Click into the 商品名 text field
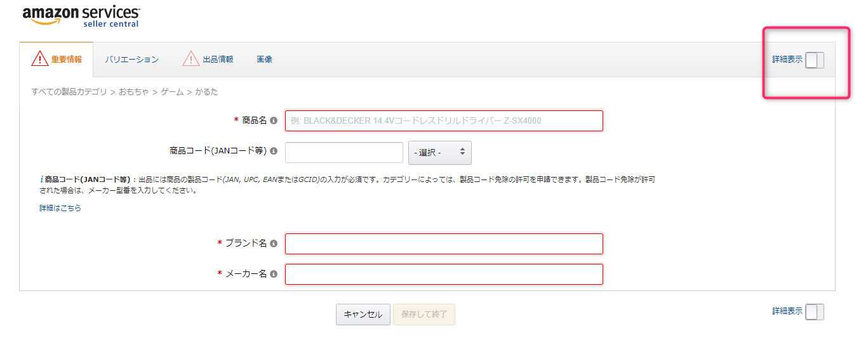This screenshot has height=338, width=868. [x=443, y=120]
